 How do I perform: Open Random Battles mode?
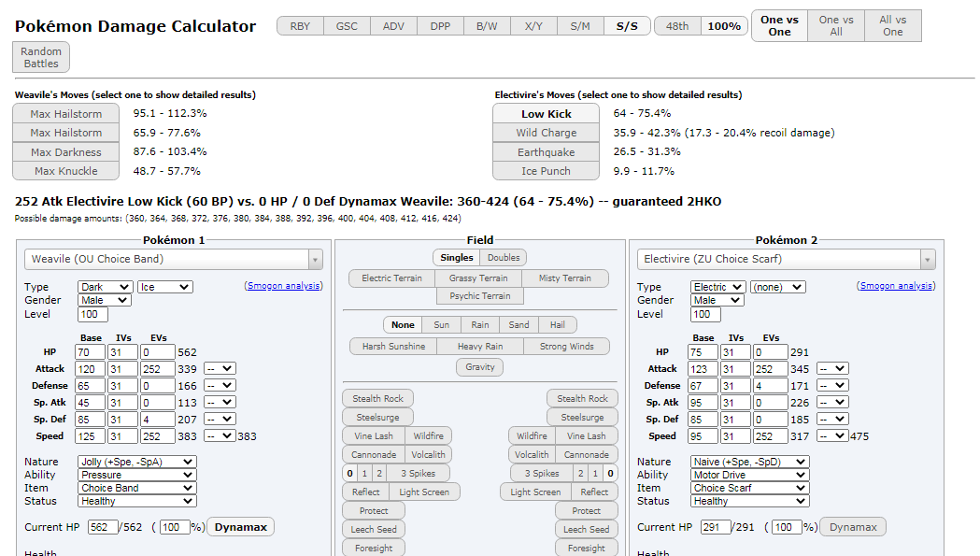41,58
